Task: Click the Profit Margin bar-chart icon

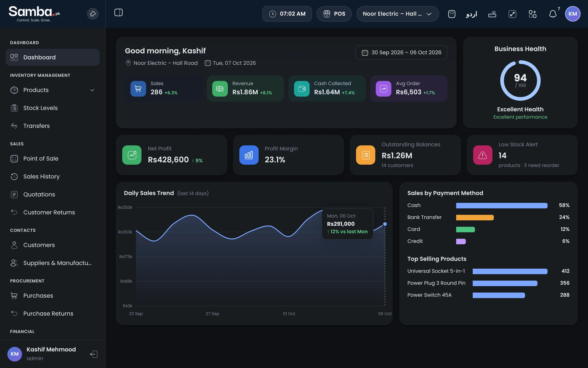Action: click(249, 155)
